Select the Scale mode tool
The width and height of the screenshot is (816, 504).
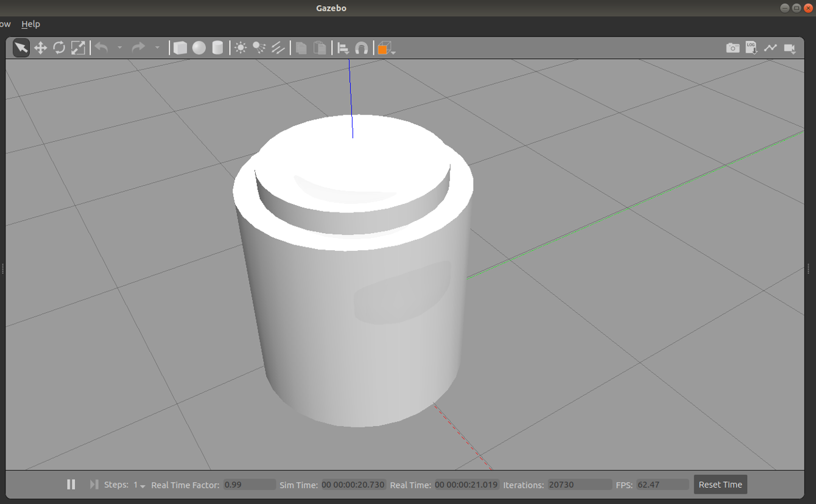pos(78,48)
